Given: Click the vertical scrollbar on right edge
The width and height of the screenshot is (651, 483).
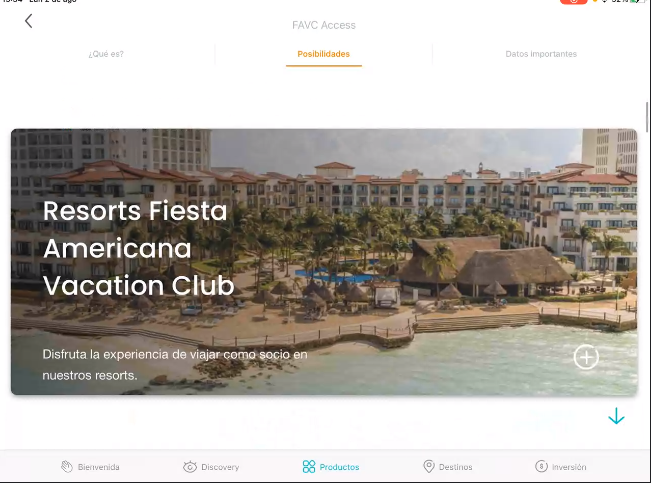Looking at the screenshot, I should pyautogui.click(x=647, y=117).
